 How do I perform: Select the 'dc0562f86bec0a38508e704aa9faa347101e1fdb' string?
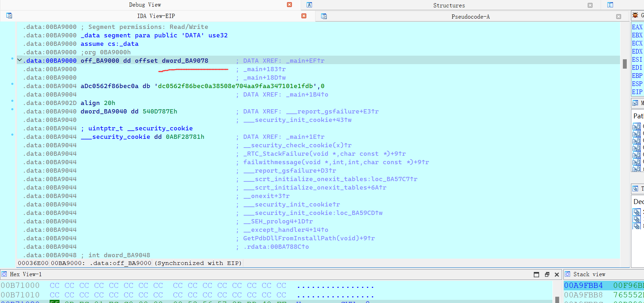[235, 86]
